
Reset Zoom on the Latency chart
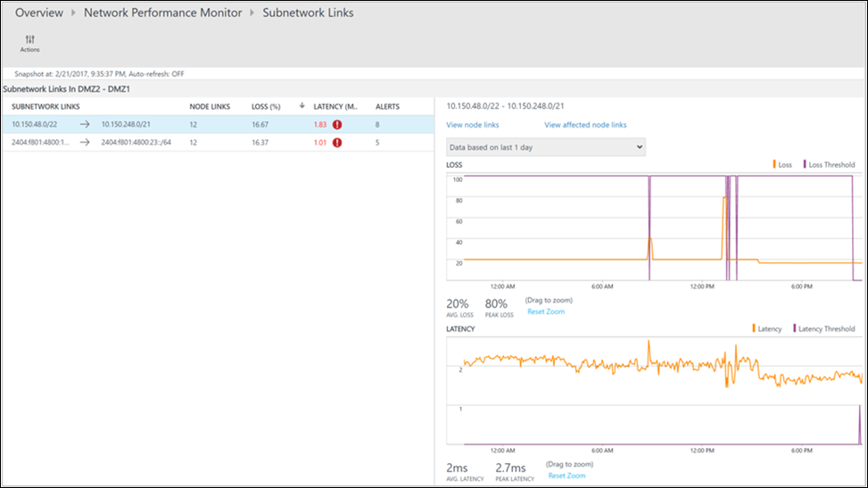[566, 476]
